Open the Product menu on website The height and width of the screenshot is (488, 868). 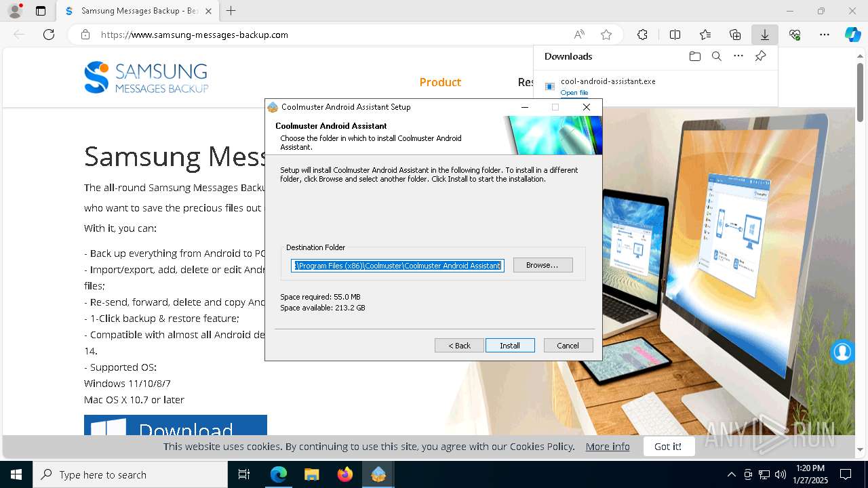pyautogui.click(x=440, y=82)
